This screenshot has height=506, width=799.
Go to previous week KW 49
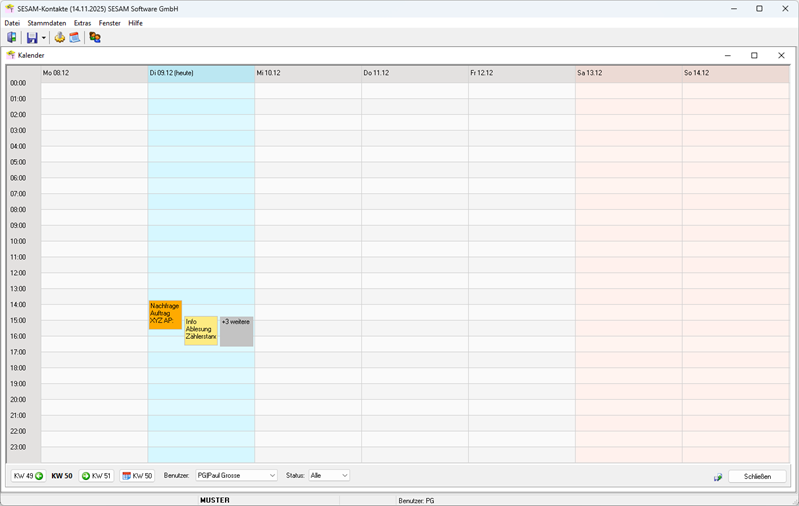(x=28, y=476)
